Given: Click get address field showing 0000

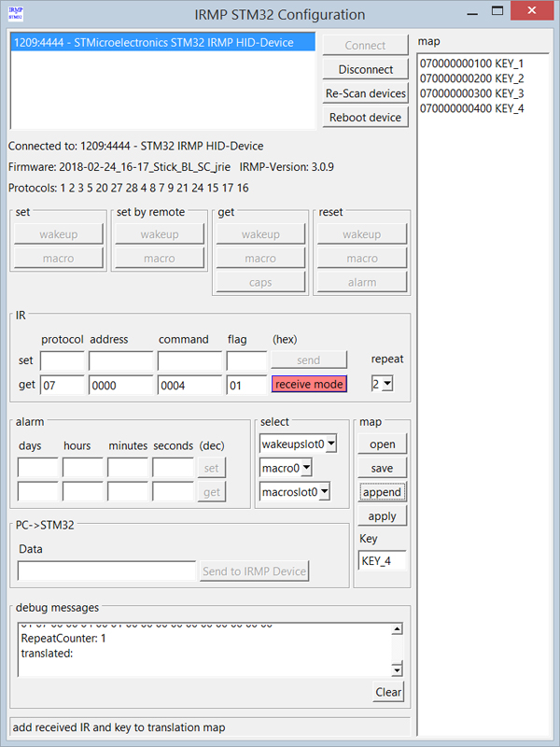Looking at the screenshot, I should tap(121, 385).
